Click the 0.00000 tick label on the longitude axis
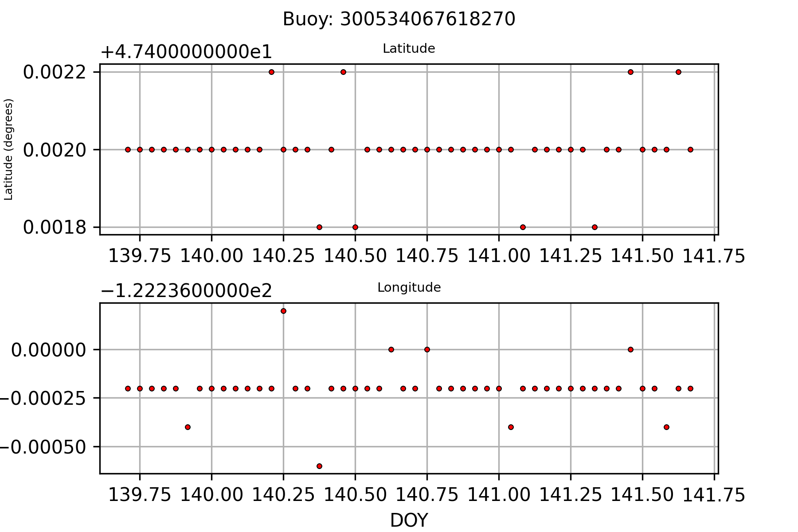The width and height of the screenshot is (798, 532). pyautogui.click(x=48, y=350)
